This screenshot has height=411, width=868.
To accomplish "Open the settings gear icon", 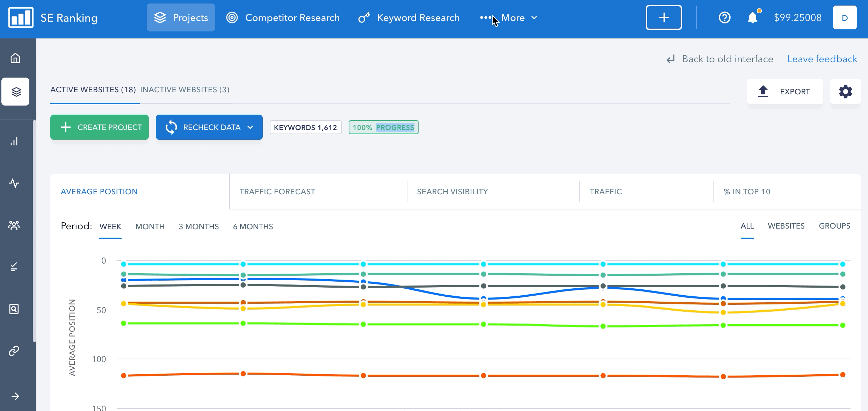I will (x=845, y=92).
